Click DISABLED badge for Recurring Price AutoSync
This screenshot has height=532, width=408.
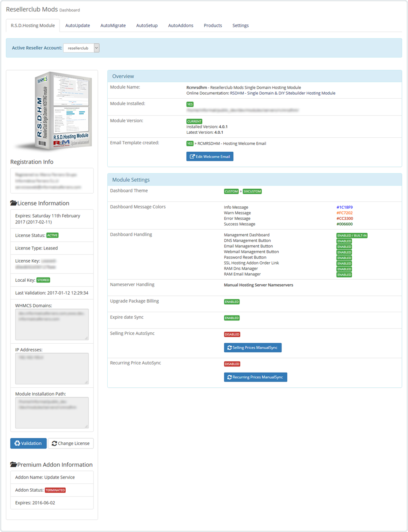coord(232,364)
